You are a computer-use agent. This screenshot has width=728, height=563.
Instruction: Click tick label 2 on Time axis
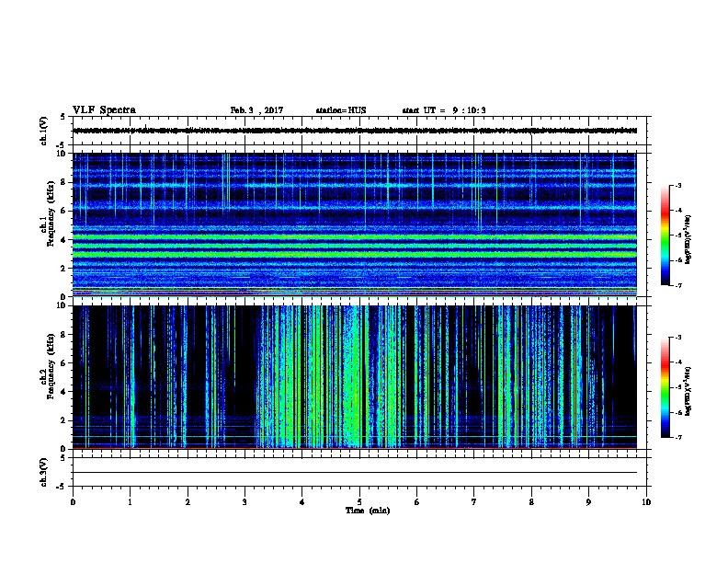coord(188,502)
